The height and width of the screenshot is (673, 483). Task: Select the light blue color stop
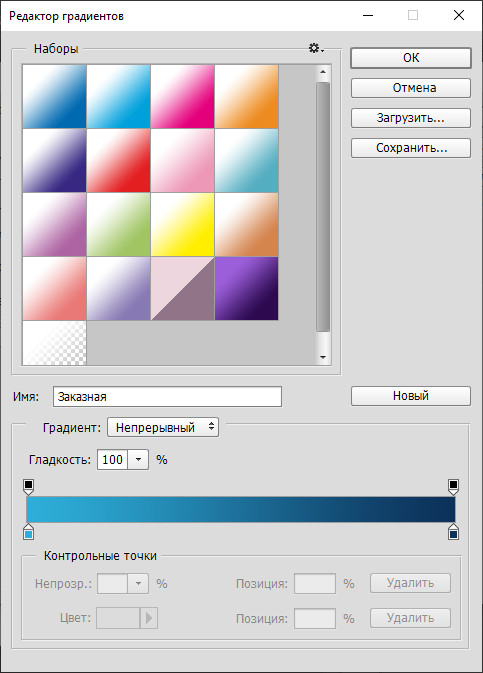[x=28, y=532]
